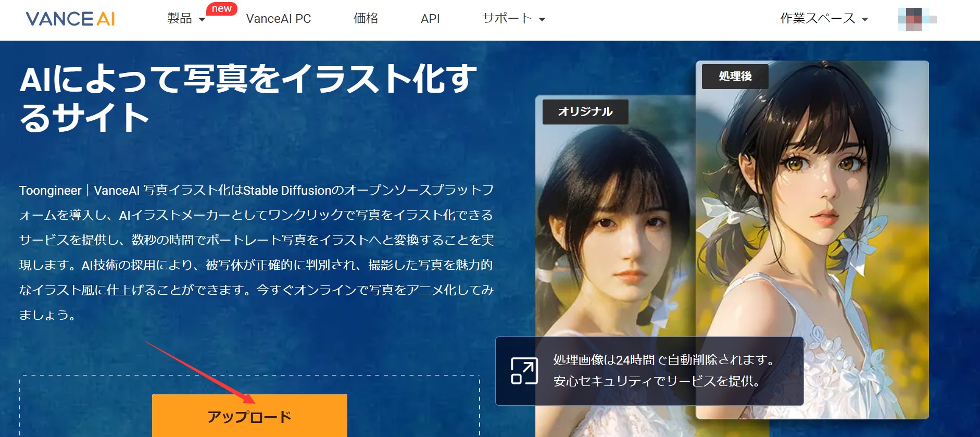The image size is (980, 437).
Task: Click the expand icon in the notice box
Action: click(524, 371)
